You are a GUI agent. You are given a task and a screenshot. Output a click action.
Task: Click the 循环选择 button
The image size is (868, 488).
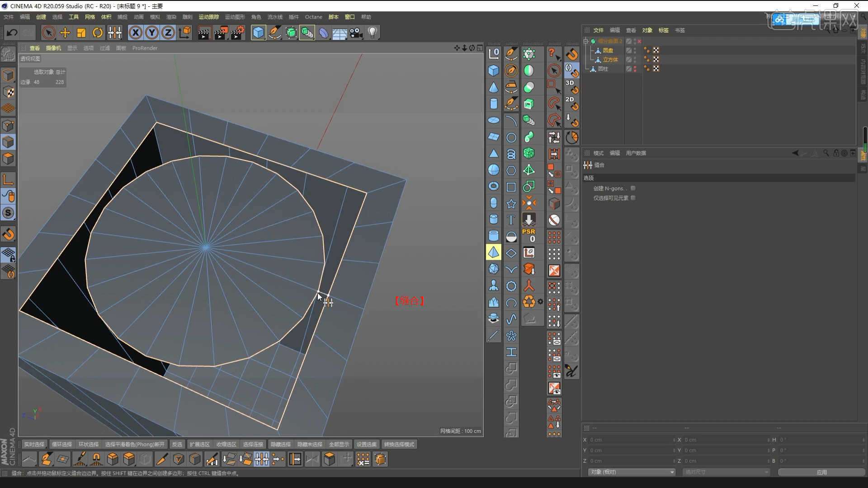click(61, 444)
